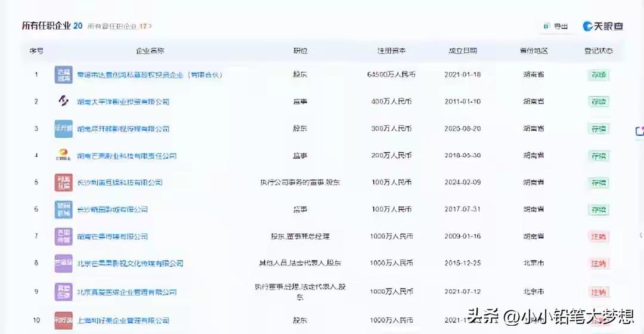Click the blue 影城 logo in row 6
The width and height of the screenshot is (644, 334).
pyautogui.click(x=64, y=209)
